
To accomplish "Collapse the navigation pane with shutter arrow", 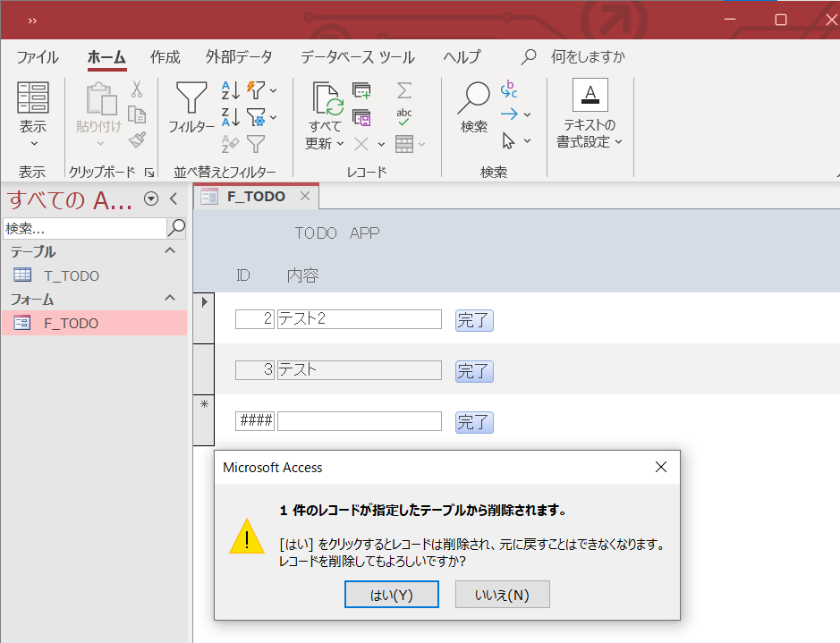I will click(174, 199).
